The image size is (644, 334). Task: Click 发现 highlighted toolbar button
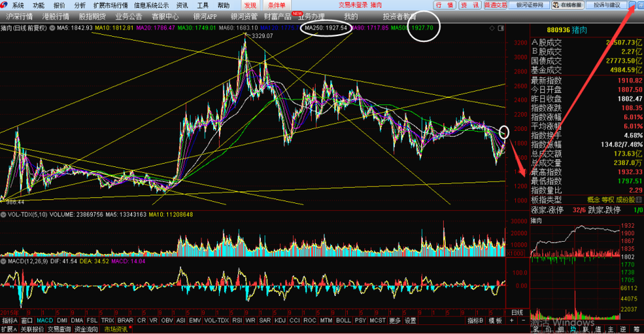click(250, 5)
